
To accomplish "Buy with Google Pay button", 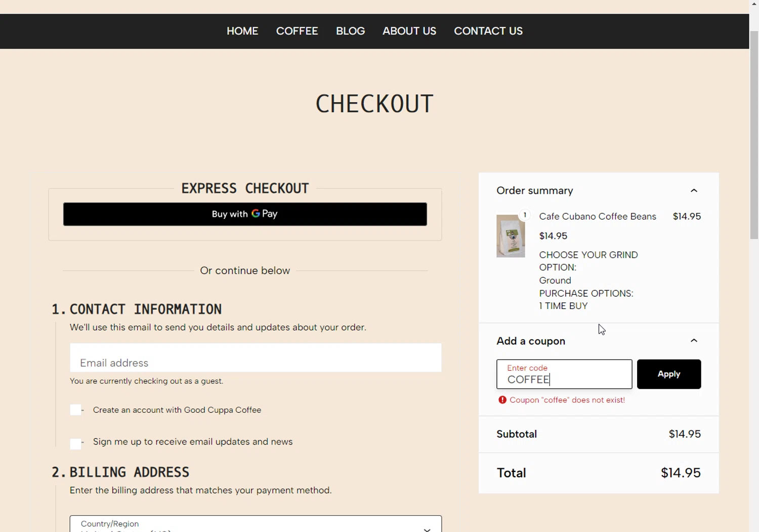I will (x=245, y=214).
